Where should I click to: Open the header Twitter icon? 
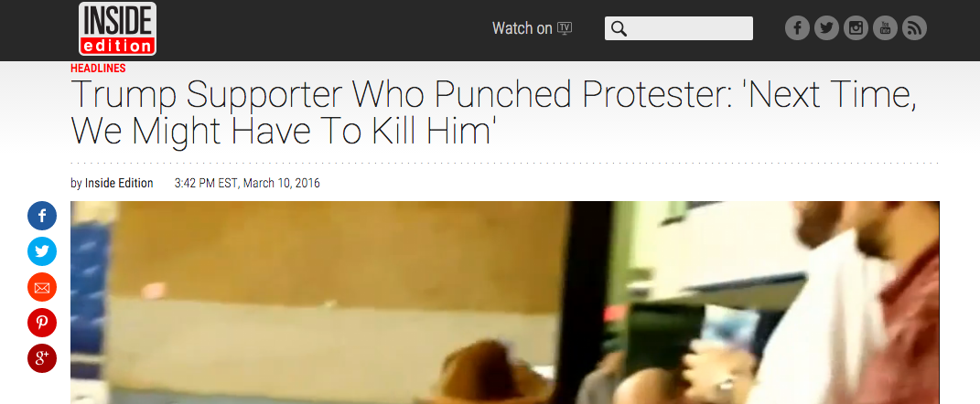(x=827, y=28)
